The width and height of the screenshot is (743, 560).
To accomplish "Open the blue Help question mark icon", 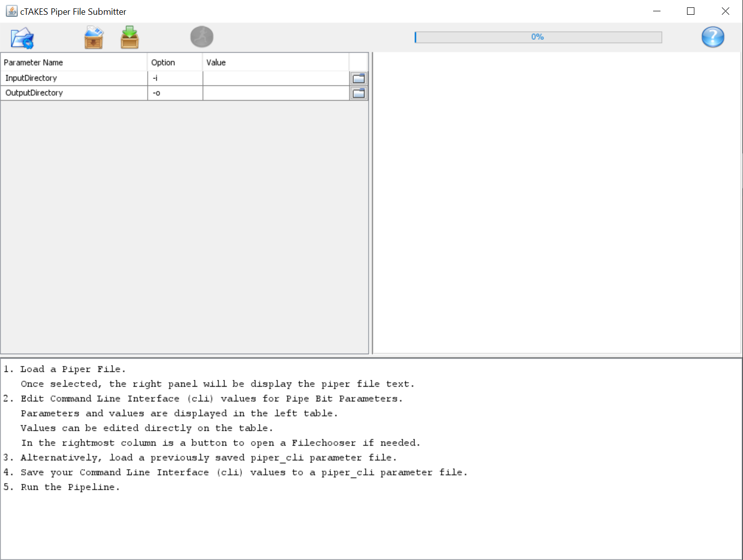I will (x=713, y=37).
